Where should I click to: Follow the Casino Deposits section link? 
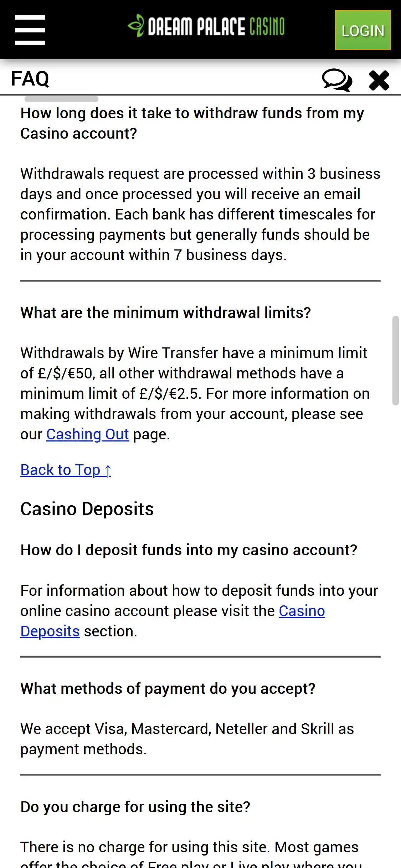302,611
